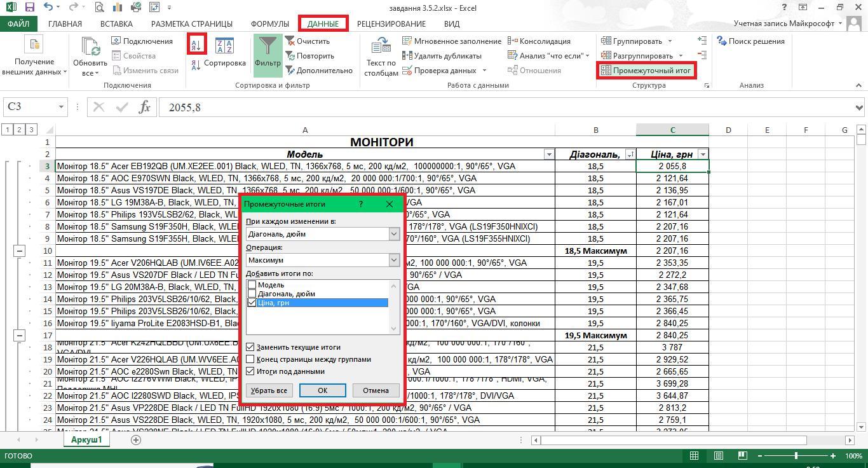Run Мгновенное заполнение flash fill
Screen dimensions: 868x468
(x=452, y=41)
